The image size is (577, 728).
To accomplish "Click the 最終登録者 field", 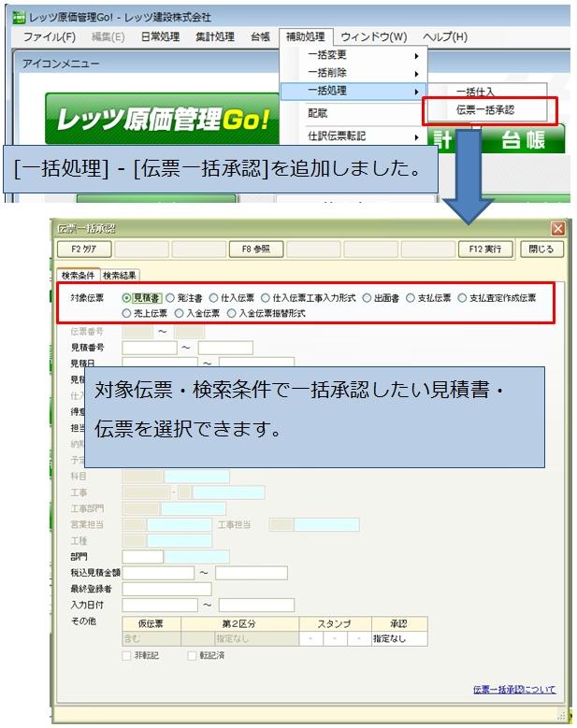I will pyautogui.click(x=166, y=589).
